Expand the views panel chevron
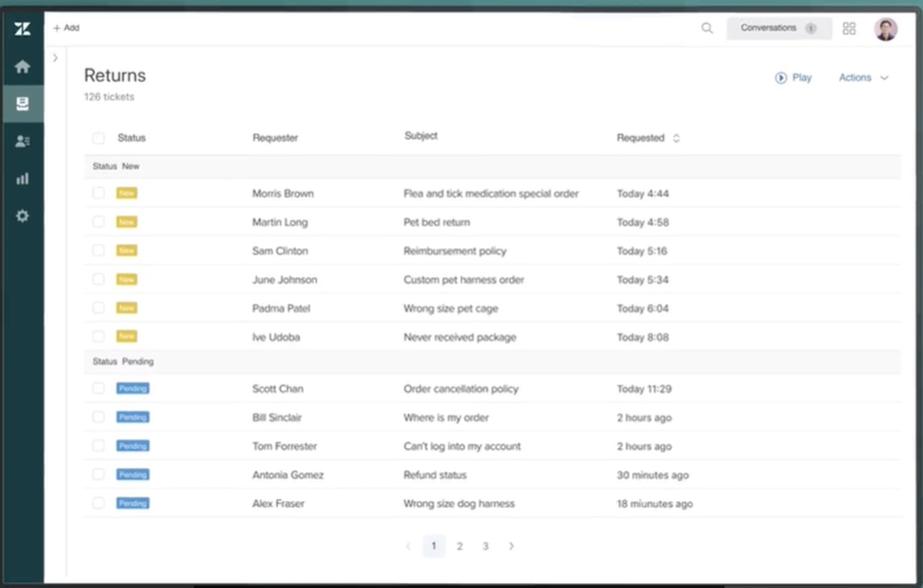This screenshot has width=923, height=588. point(55,58)
